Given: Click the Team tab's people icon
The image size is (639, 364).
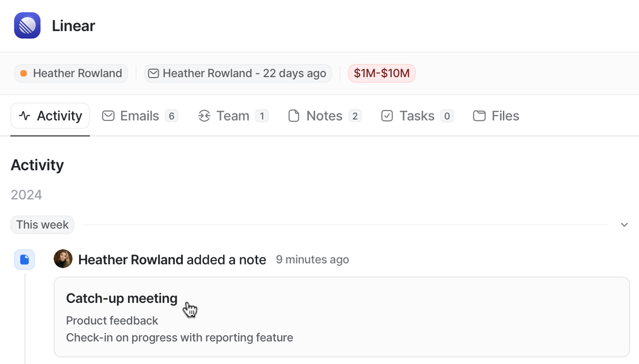Looking at the screenshot, I should pyautogui.click(x=204, y=116).
